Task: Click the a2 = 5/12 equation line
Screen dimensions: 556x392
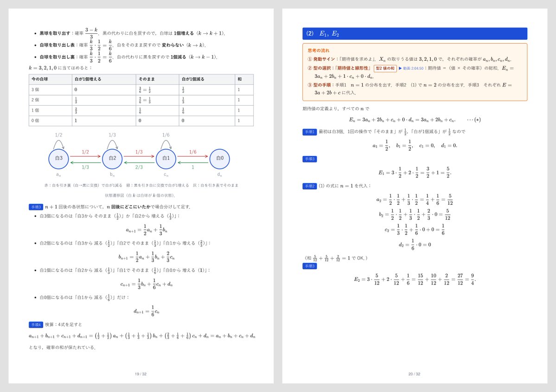Action: point(415,200)
